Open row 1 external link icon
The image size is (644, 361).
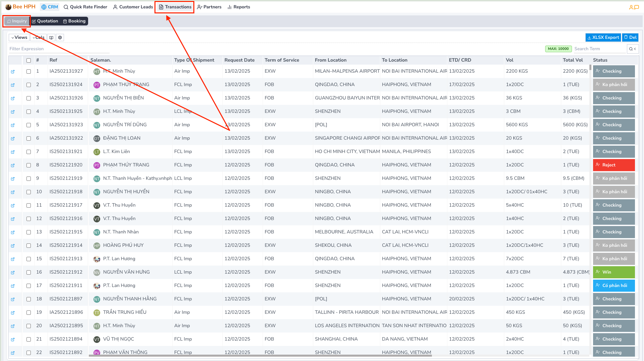click(13, 72)
